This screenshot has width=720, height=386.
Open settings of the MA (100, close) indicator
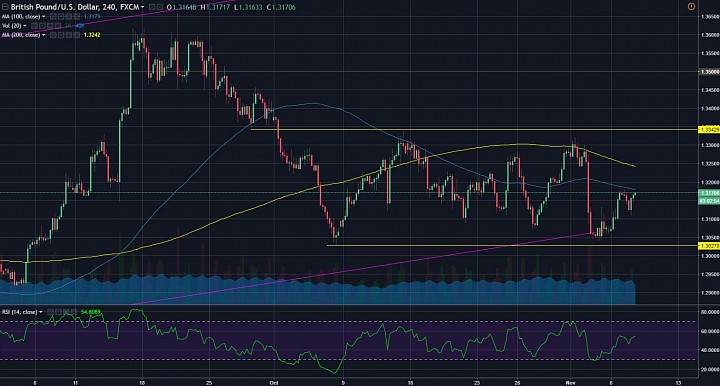[x=61, y=17]
